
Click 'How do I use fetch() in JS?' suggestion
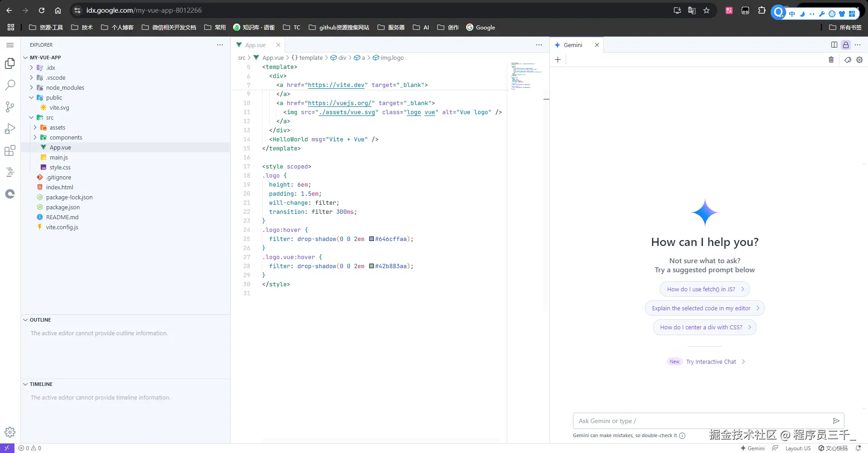click(705, 289)
